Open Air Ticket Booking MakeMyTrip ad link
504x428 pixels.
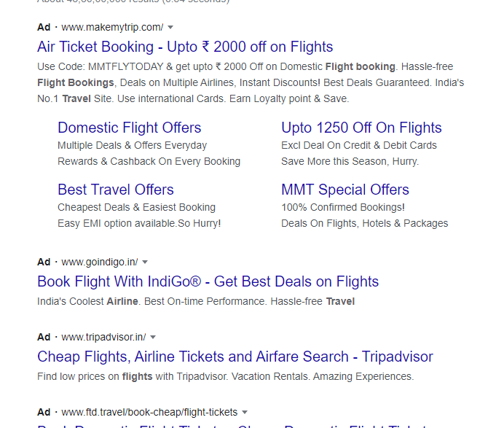[185, 47]
